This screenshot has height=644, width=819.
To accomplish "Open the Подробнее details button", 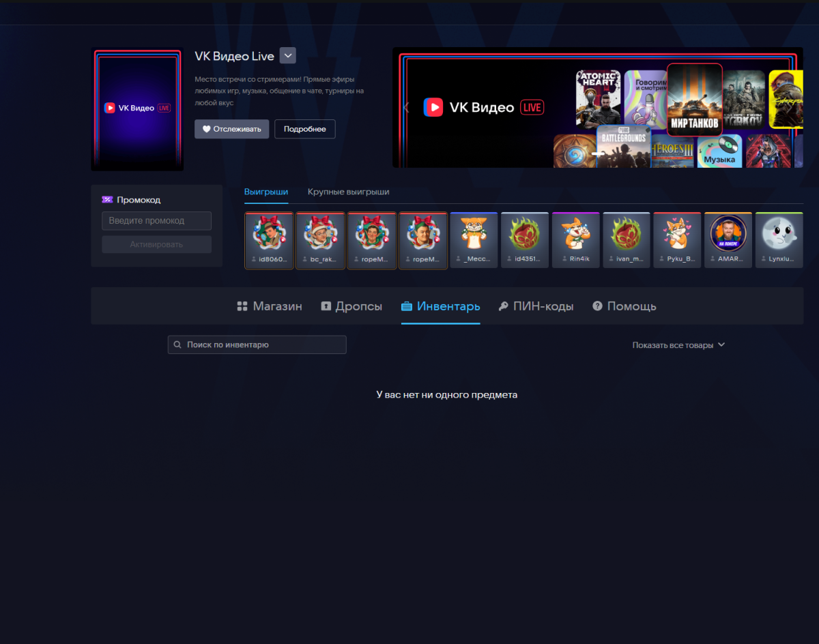I will click(304, 129).
